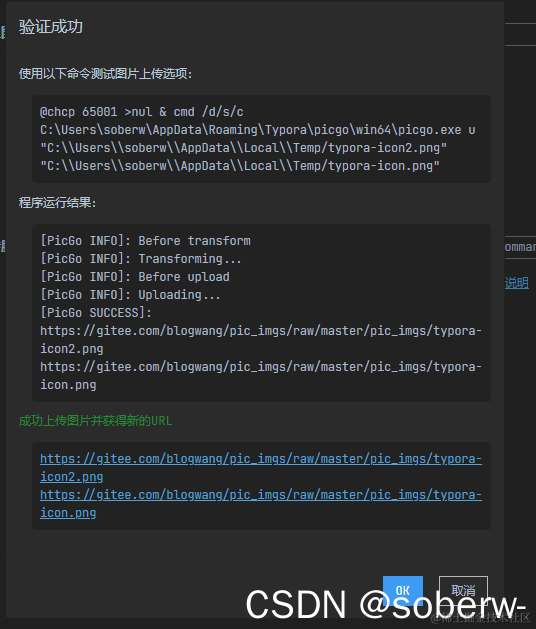Click the typora-icon.png URL in run output

pos(261,376)
